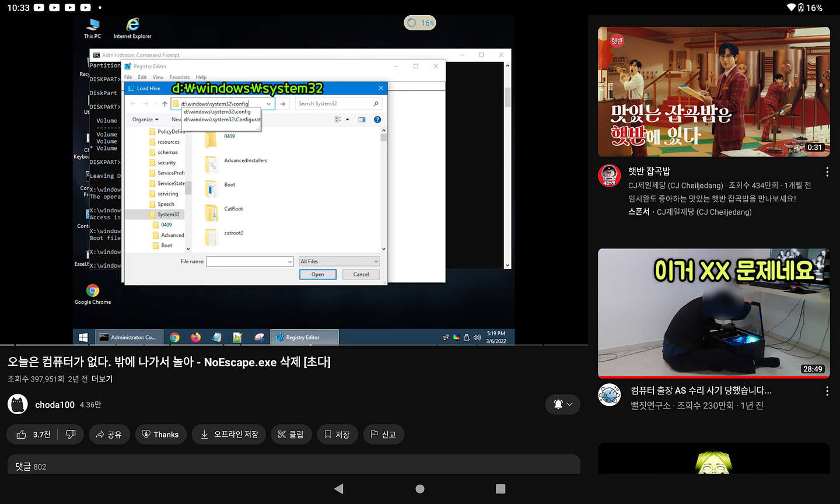Create a clip with the scissors 클립 button
This screenshot has width=840, height=504.
coord(290,435)
